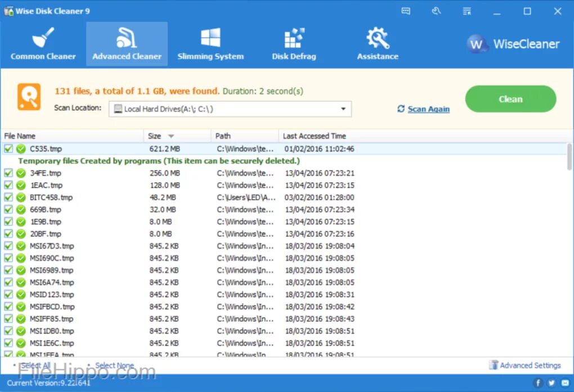This screenshot has height=392, width=574.
Task: Open the Common Cleaner tab
Action: pyautogui.click(x=43, y=44)
